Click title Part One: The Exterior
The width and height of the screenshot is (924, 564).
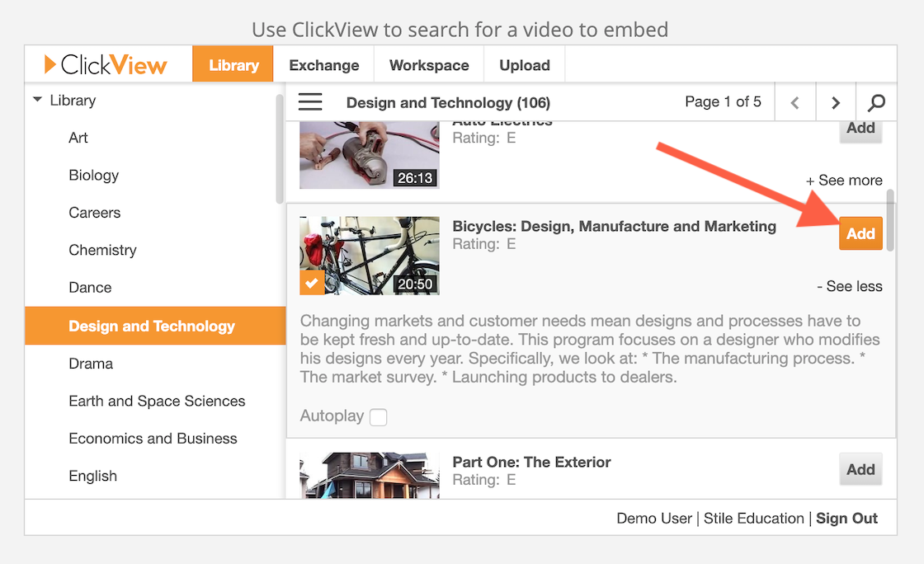tap(531, 462)
